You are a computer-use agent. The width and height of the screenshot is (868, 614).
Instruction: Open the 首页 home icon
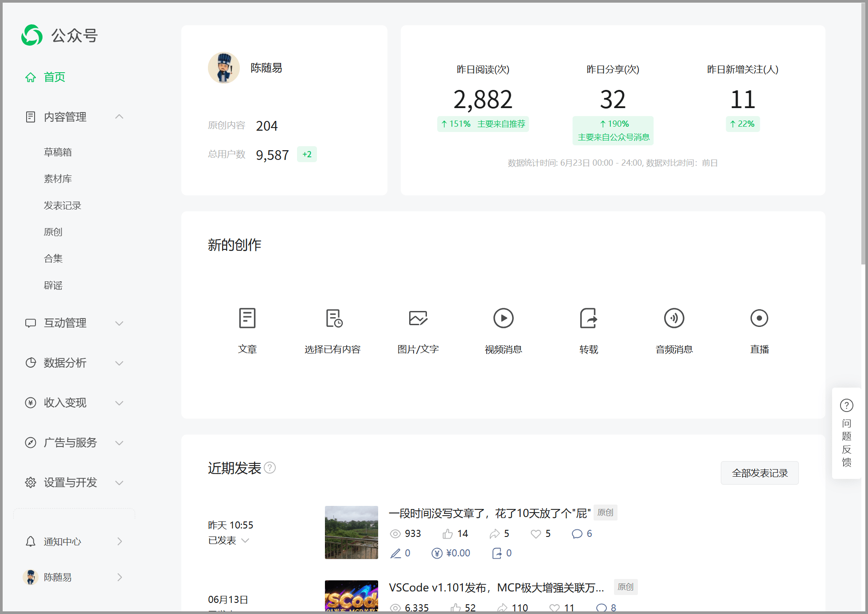[x=30, y=78]
